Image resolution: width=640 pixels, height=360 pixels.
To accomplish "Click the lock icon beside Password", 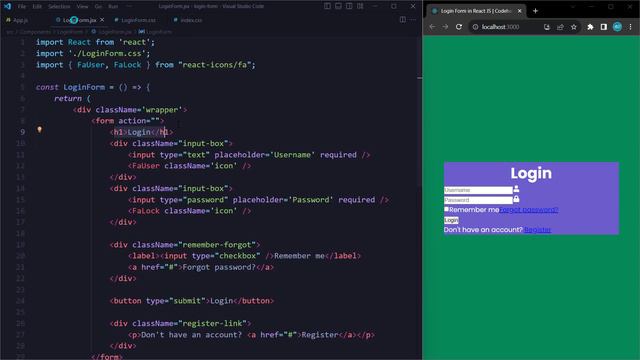I will pyautogui.click(x=516, y=199).
